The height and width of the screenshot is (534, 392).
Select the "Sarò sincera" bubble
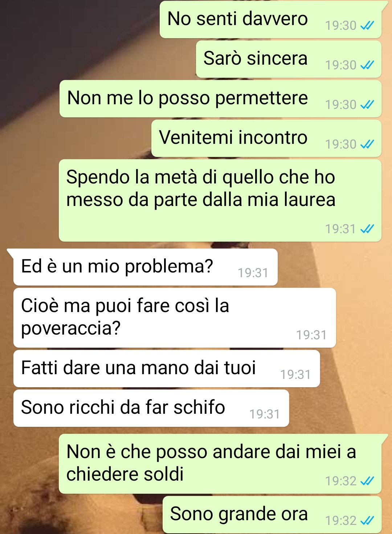pyautogui.click(x=289, y=59)
